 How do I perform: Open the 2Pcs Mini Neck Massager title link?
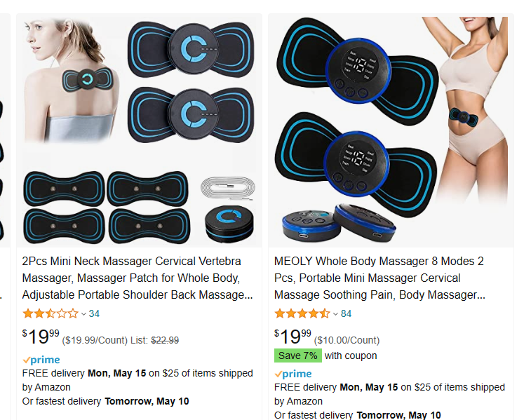(x=137, y=278)
